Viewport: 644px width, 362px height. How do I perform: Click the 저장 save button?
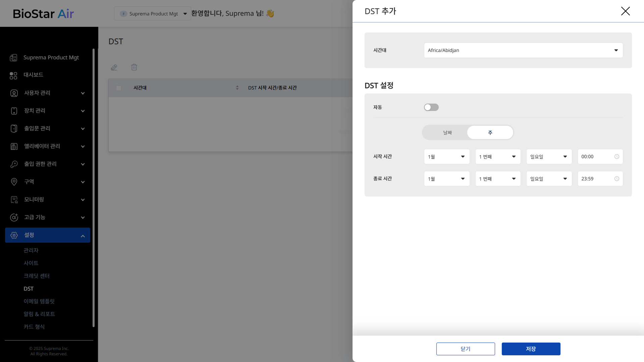click(531, 349)
